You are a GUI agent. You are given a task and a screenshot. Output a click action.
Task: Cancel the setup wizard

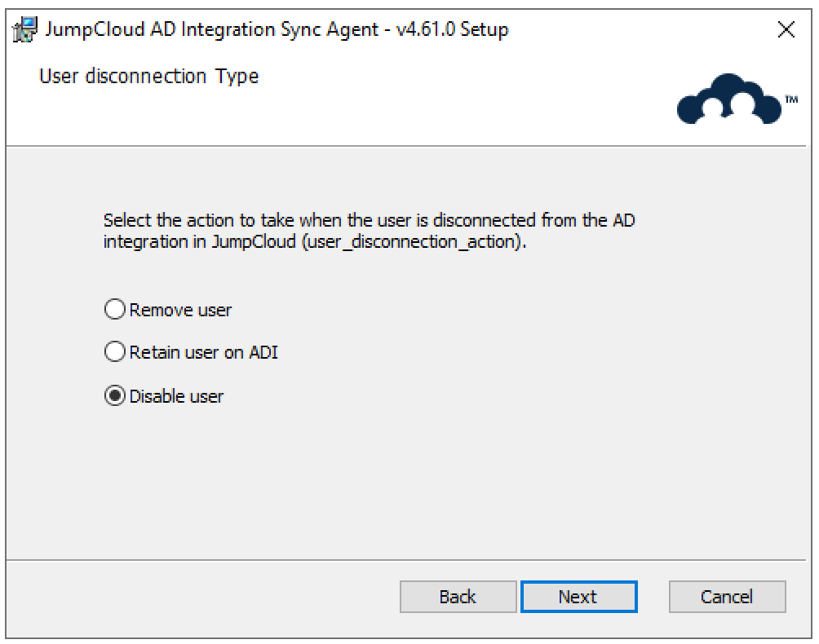tap(727, 597)
